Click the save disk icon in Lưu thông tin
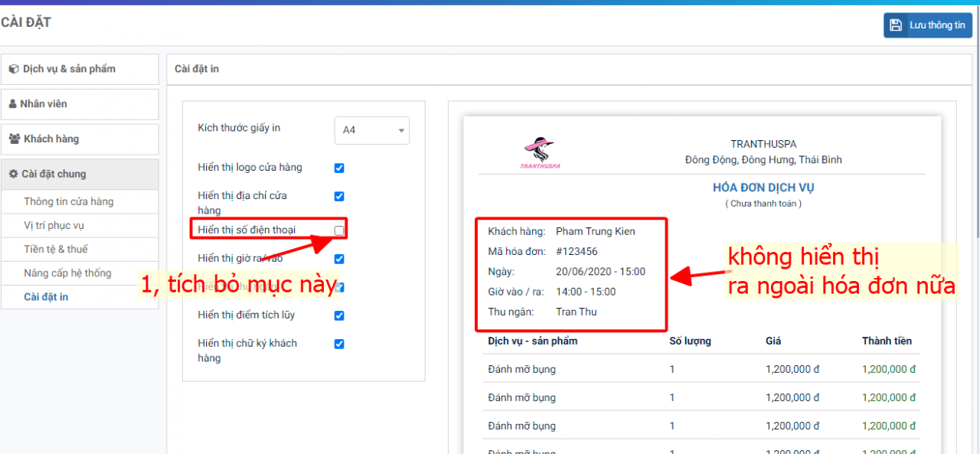 [x=896, y=25]
